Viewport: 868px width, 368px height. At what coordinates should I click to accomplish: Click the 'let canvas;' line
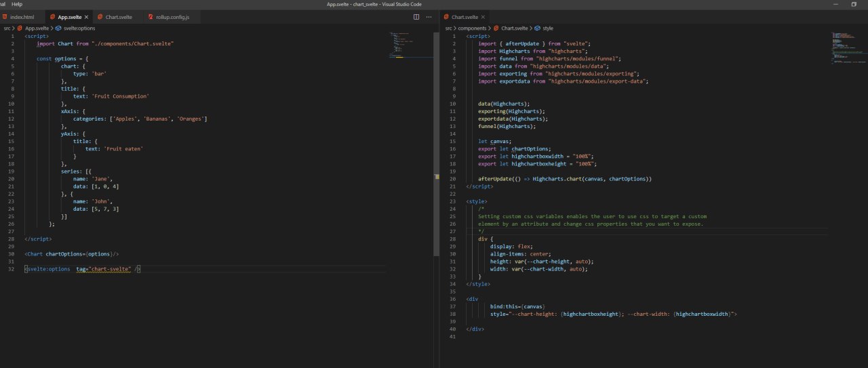[495, 141]
